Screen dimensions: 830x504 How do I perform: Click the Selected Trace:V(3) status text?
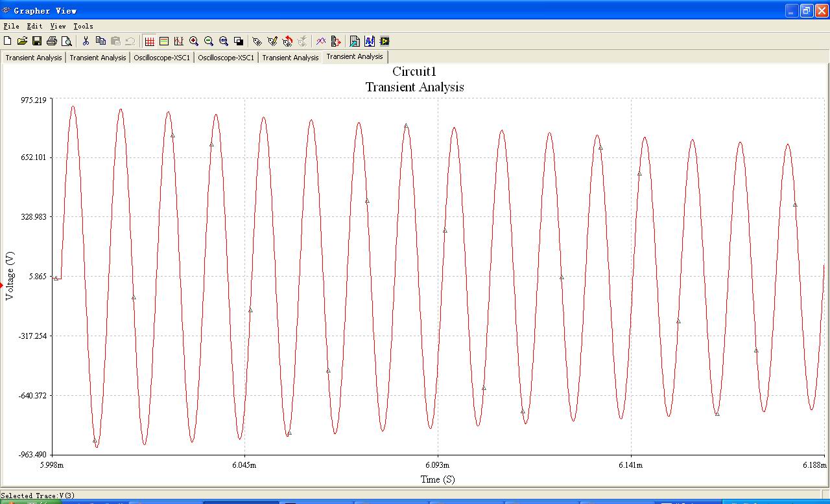click(x=38, y=496)
